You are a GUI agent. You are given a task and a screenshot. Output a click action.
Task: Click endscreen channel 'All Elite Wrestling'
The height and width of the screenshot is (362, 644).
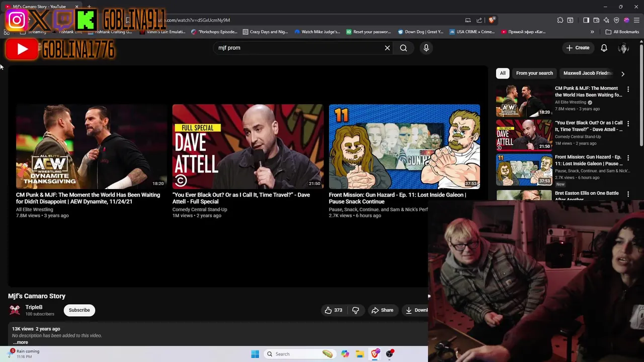[x=34, y=209]
